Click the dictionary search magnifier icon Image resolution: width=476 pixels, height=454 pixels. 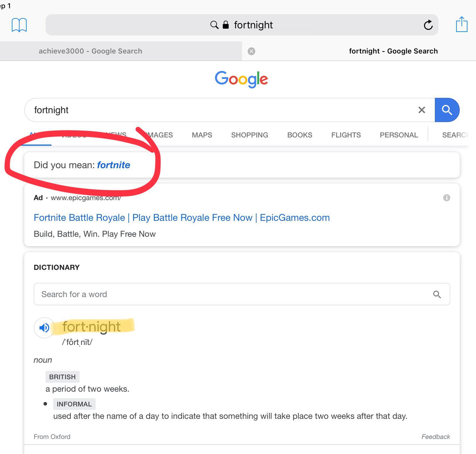tap(437, 294)
